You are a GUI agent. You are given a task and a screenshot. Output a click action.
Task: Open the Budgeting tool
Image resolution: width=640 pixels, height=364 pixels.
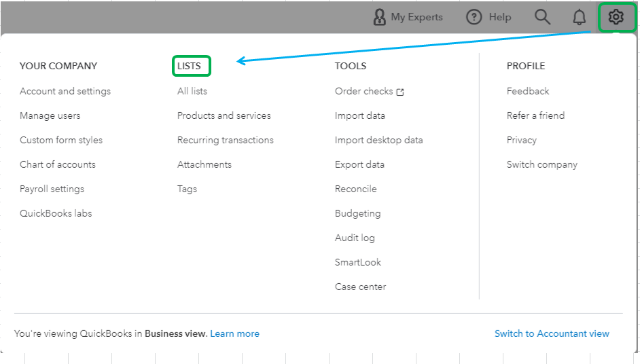tap(357, 213)
